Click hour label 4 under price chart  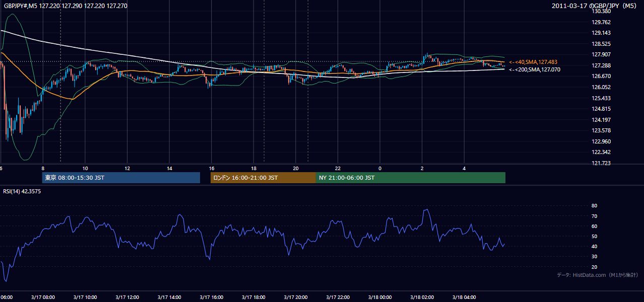pos(464,168)
